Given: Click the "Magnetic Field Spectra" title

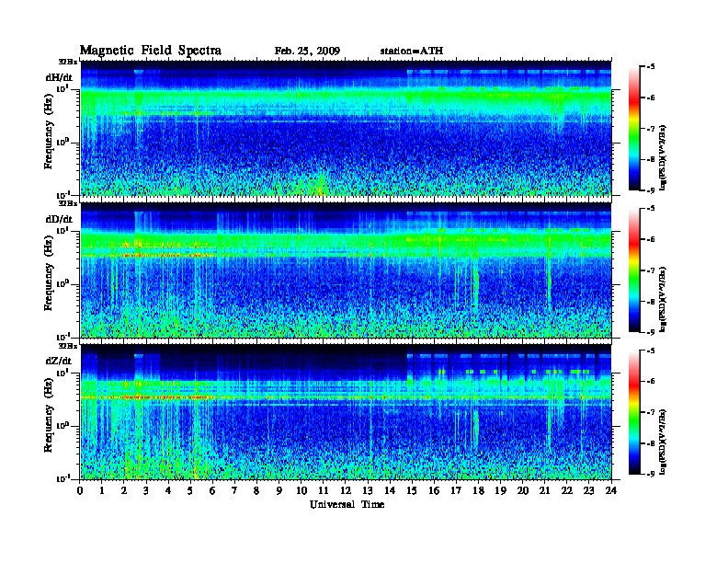Looking at the screenshot, I should pos(151,51).
